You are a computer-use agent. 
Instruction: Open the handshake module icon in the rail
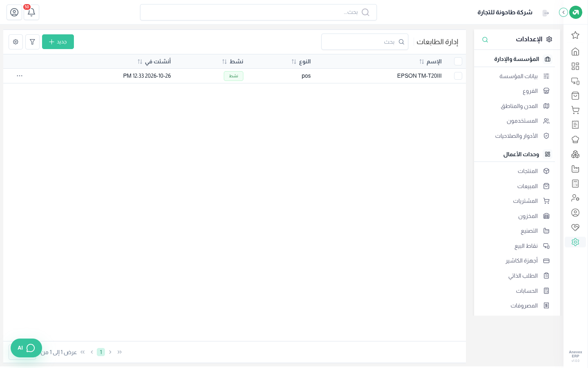coord(575,227)
